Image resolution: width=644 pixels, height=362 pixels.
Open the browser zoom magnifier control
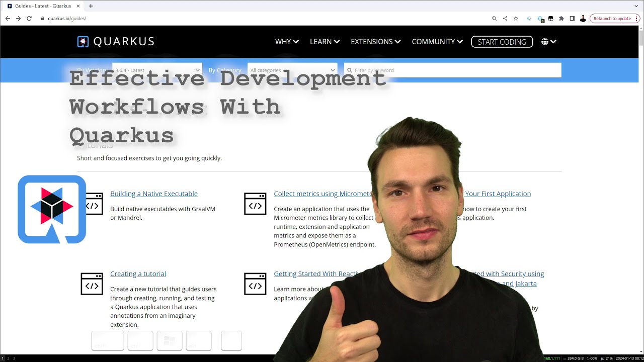click(x=494, y=19)
